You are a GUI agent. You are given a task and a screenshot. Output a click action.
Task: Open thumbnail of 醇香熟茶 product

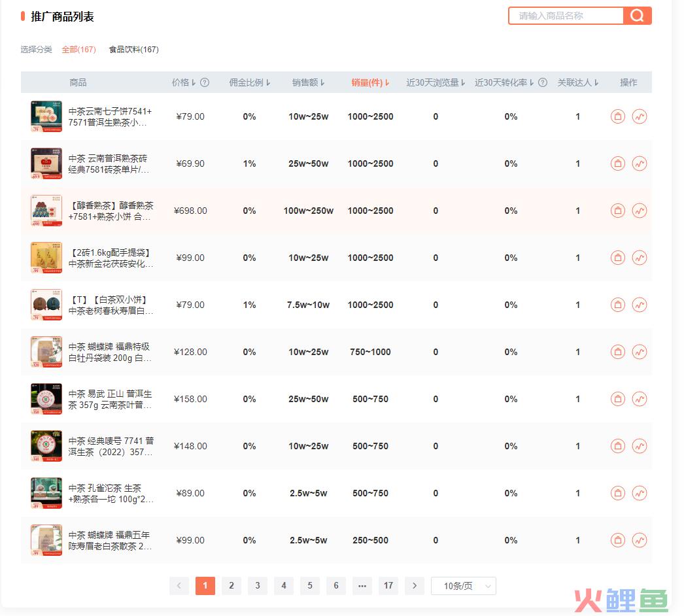46,211
